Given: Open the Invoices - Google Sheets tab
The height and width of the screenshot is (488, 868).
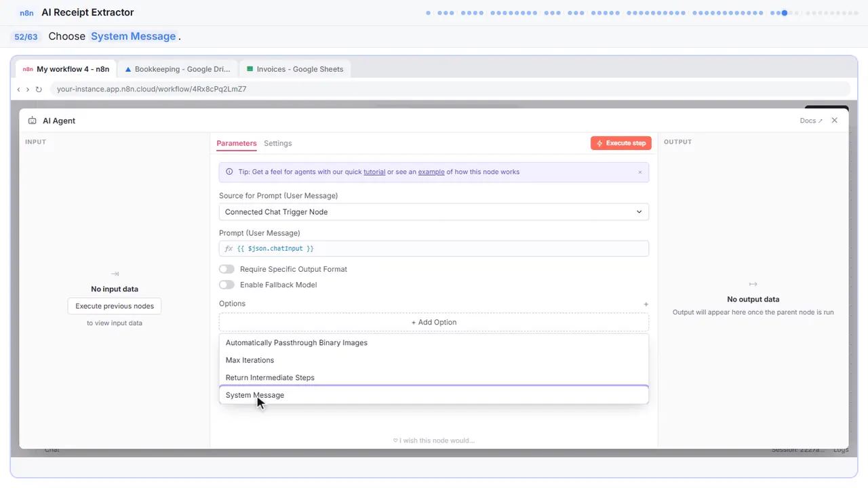Looking at the screenshot, I should click(295, 69).
